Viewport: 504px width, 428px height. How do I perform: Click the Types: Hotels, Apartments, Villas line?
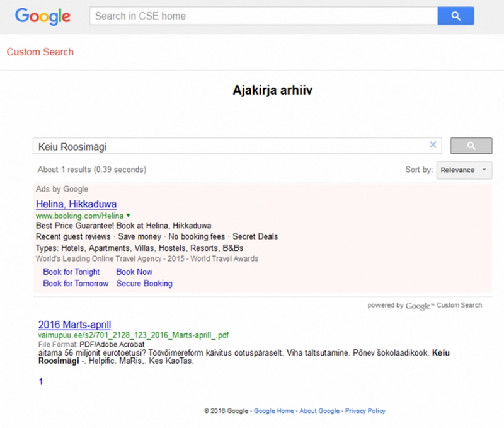pyautogui.click(x=139, y=248)
